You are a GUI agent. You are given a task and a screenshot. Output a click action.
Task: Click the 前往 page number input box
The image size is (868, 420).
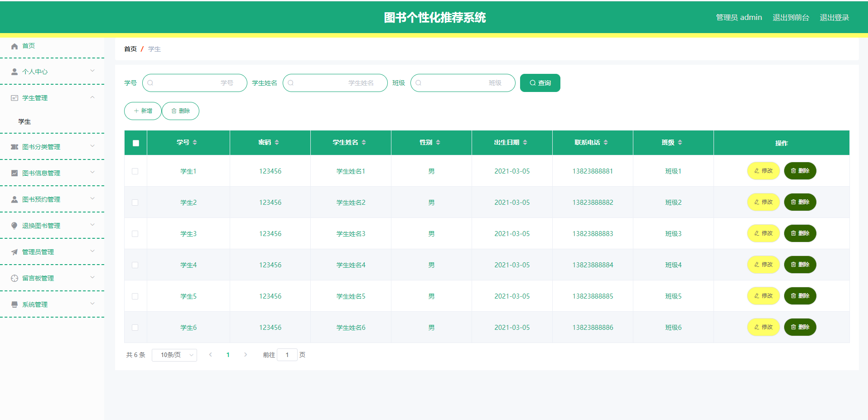[287, 355]
